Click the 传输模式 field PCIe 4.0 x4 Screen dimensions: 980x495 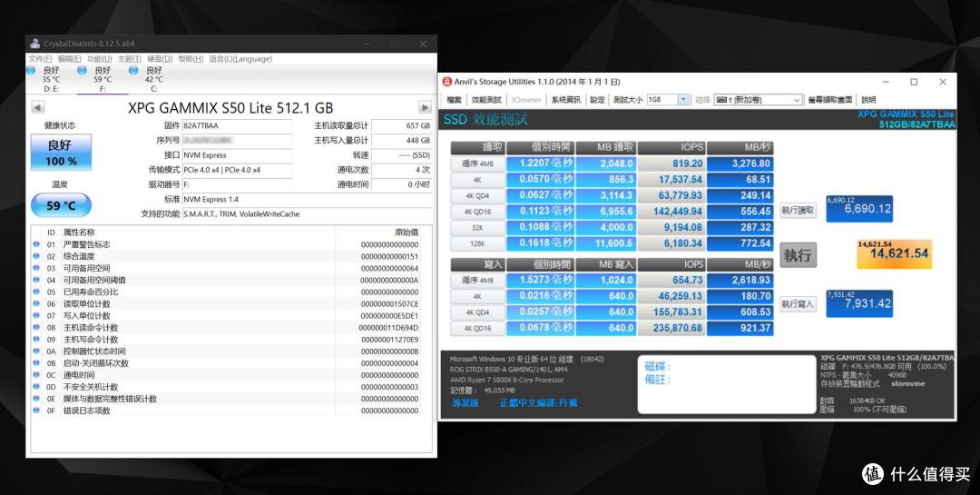(237, 170)
